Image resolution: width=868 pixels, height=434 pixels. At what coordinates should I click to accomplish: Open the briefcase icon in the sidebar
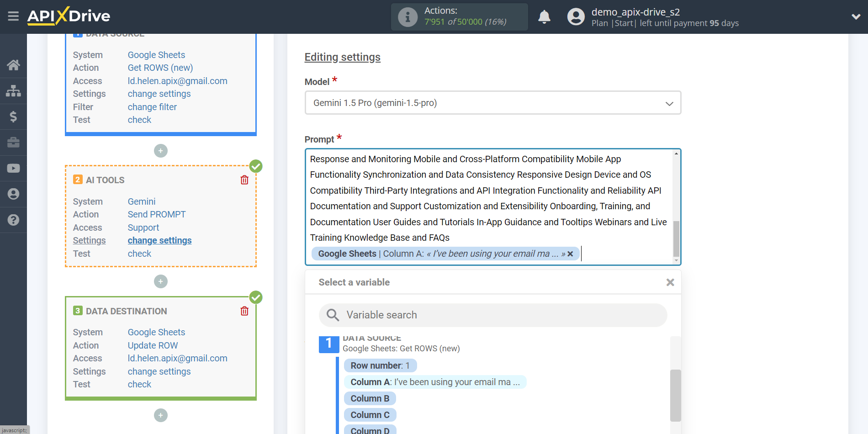(x=13, y=142)
